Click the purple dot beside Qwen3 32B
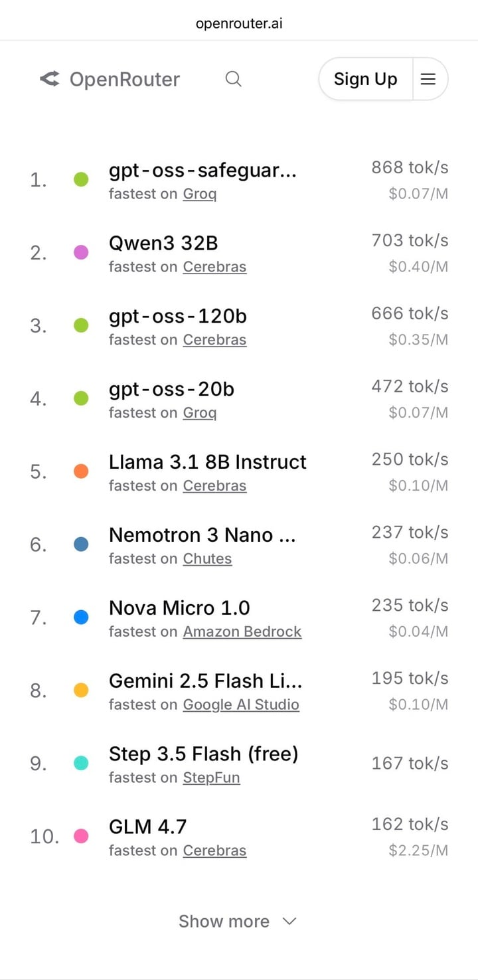 (81, 252)
